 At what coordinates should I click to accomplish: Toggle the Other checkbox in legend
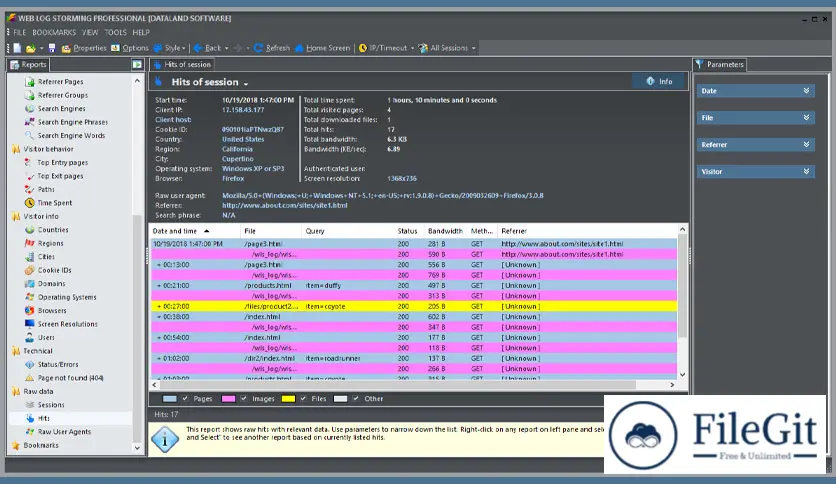pyautogui.click(x=356, y=399)
